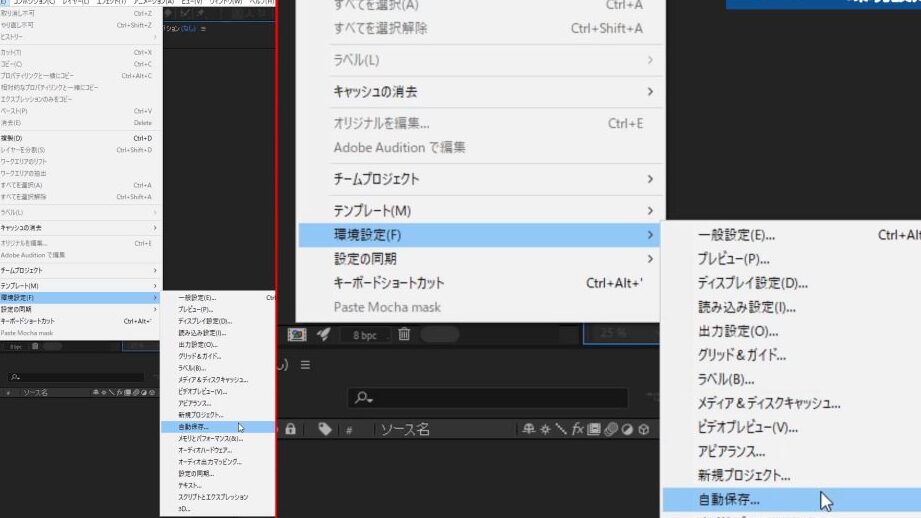Screen dimensions: 921x518
Task: Click the small left view timeline search field
Action: (76, 376)
